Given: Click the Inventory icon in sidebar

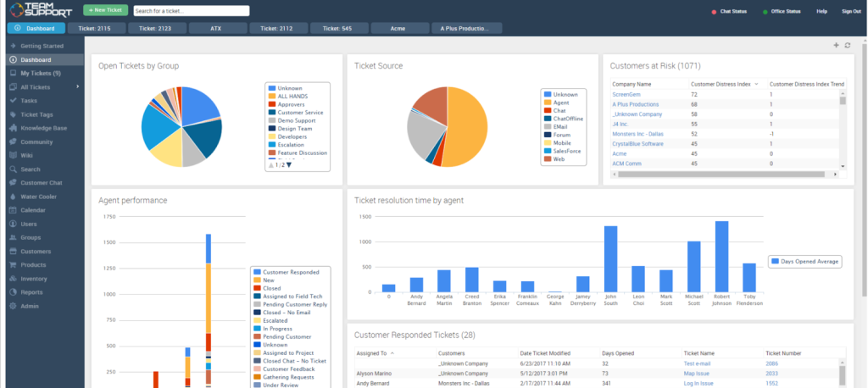Looking at the screenshot, I should coord(13,278).
